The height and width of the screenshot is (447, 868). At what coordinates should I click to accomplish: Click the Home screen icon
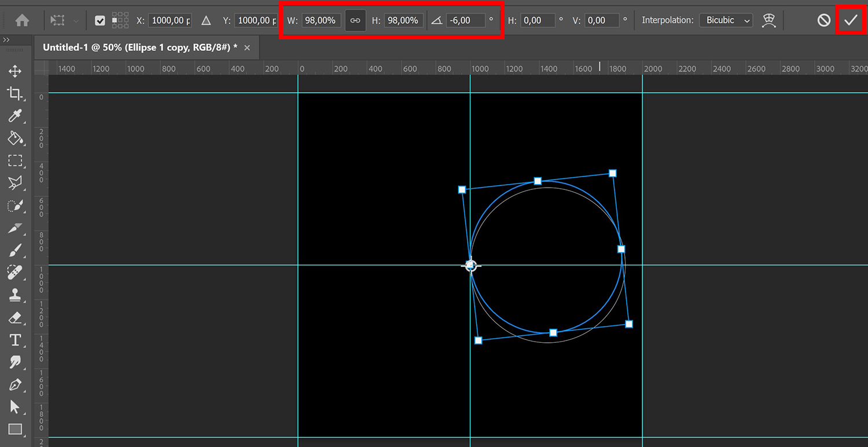(x=22, y=19)
